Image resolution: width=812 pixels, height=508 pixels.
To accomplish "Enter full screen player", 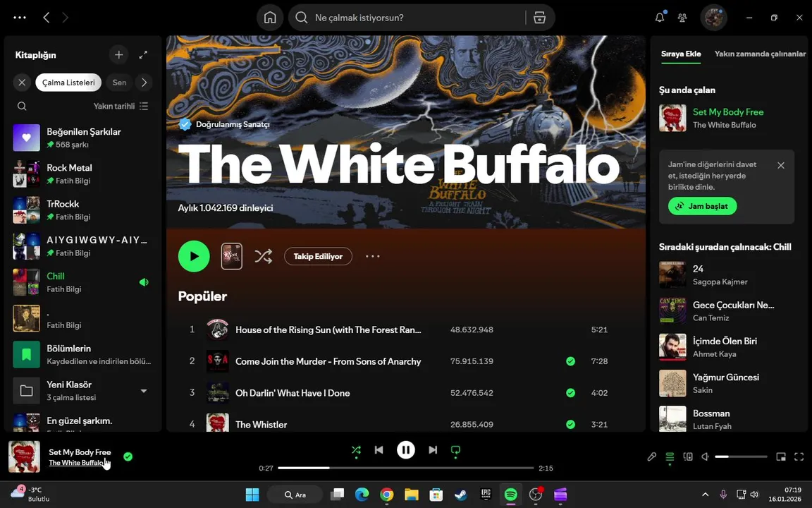I will pos(799,456).
